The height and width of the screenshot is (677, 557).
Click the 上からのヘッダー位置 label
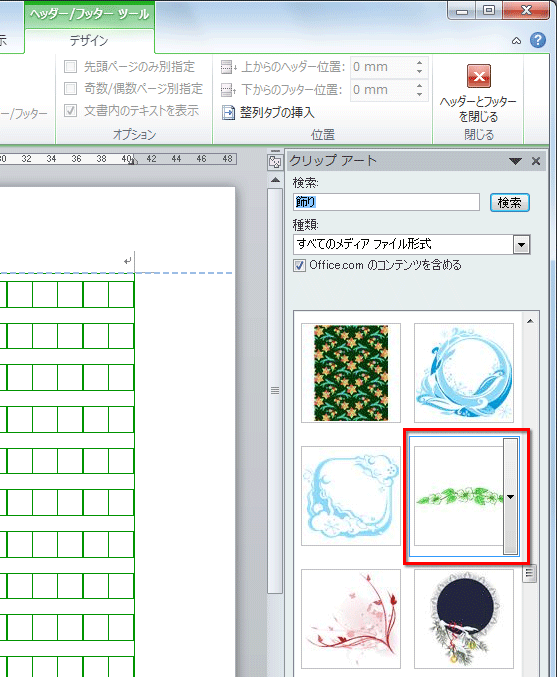click(293, 67)
